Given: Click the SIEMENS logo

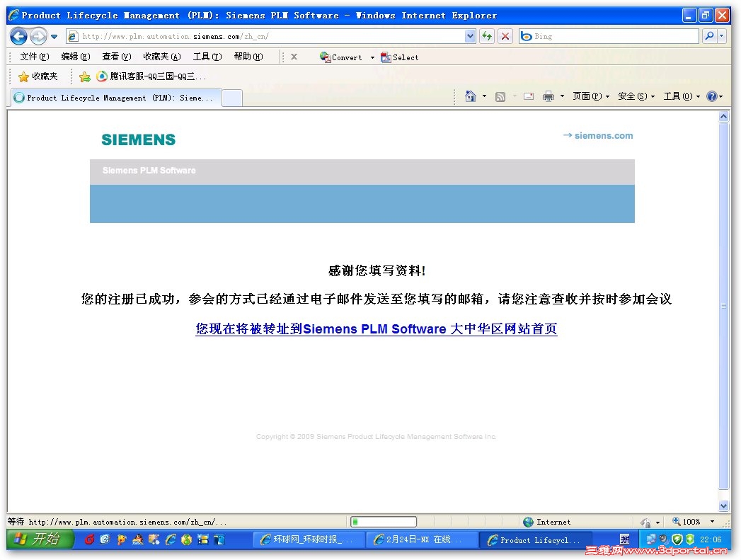Looking at the screenshot, I should click(139, 139).
